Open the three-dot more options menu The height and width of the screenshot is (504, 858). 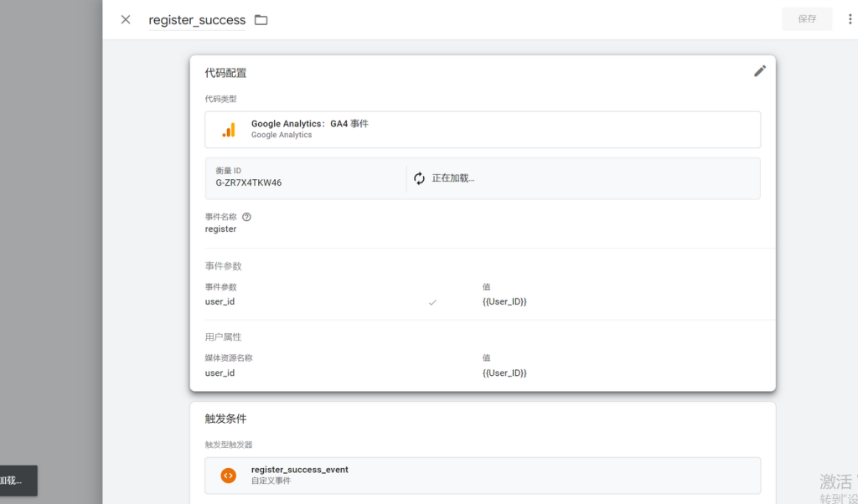click(850, 19)
